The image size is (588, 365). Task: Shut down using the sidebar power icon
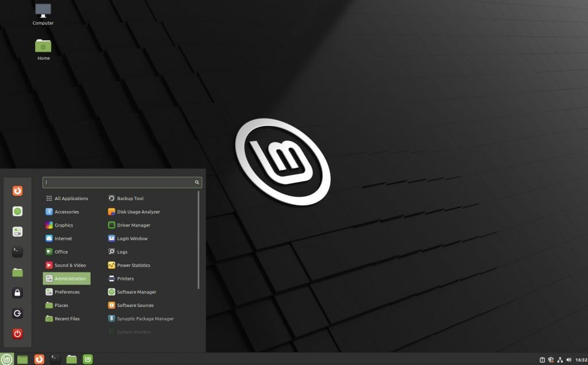pos(17,334)
